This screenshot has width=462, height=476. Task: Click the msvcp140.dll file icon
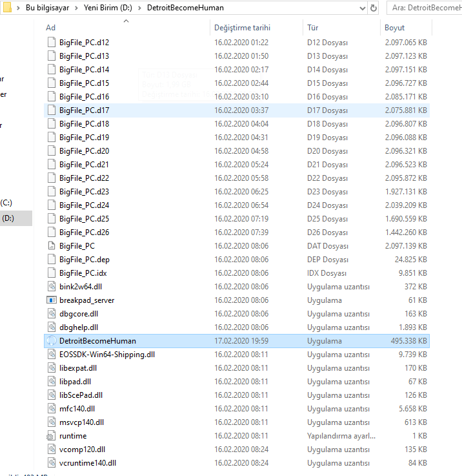(x=52, y=422)
